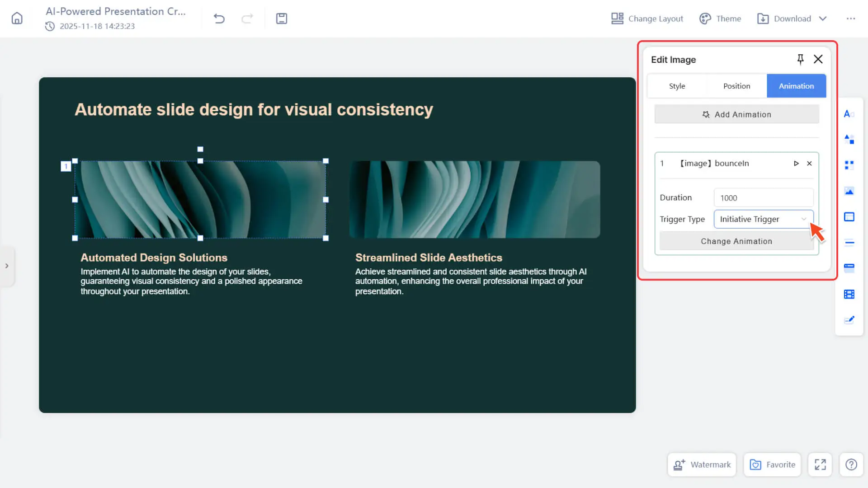This screenshot has width=868, height=488.
Task: Open the Trigger Type dropdown
Action: pyautogui.click(x=763, y=219)
